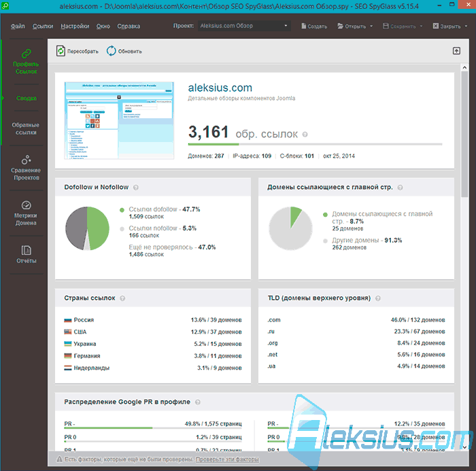Click the green dofollow legend dot
Image resolution: width=476 pixels, height=471 pixels.
coord(122,210)
